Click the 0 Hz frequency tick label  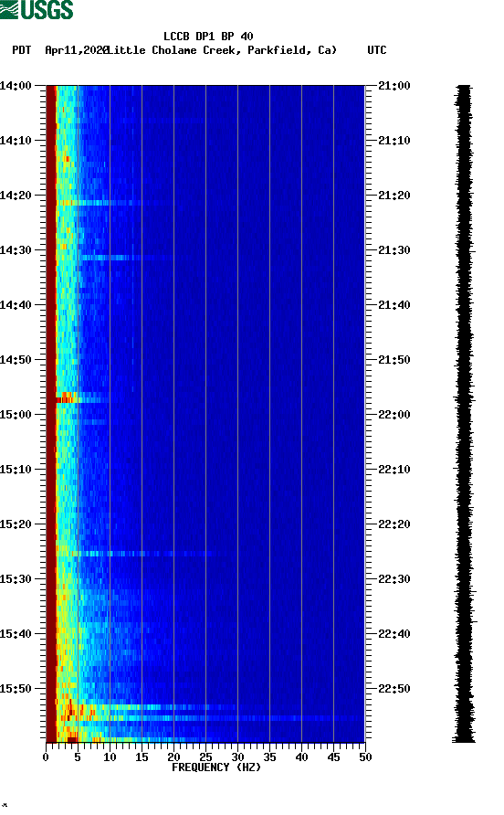pyautogui.click(x=46, y=757)
